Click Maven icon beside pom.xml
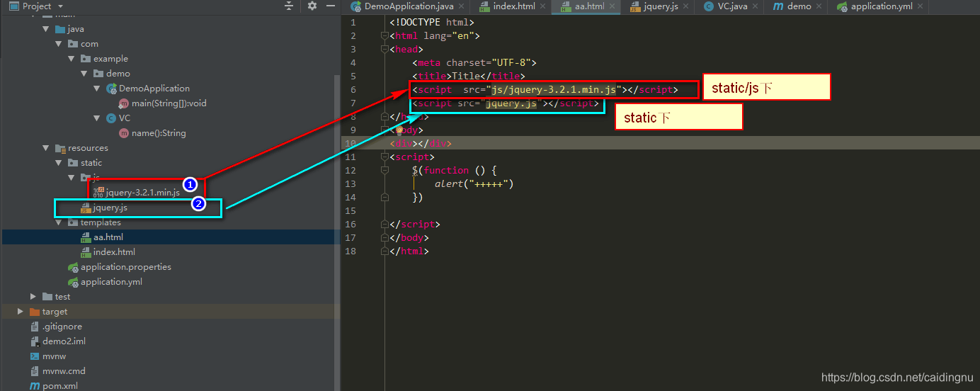Screen dimensions: 980x391 click(35, 386)
